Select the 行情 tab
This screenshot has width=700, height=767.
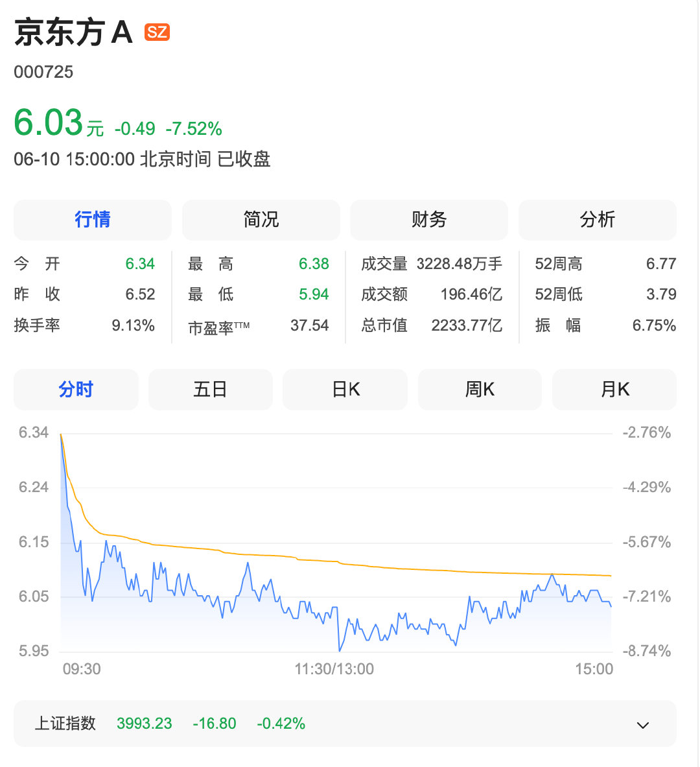pyautogui.click(x=93, y=220)
